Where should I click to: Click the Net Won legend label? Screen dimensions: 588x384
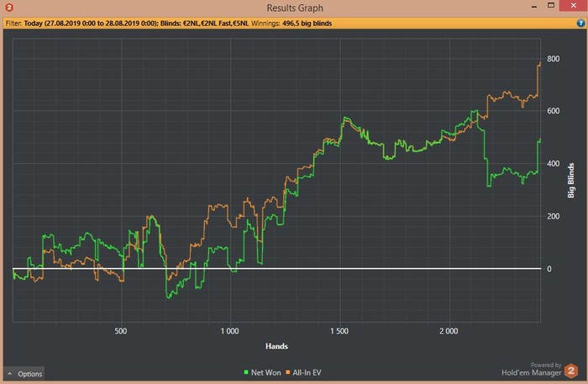(x=266, y=372)
